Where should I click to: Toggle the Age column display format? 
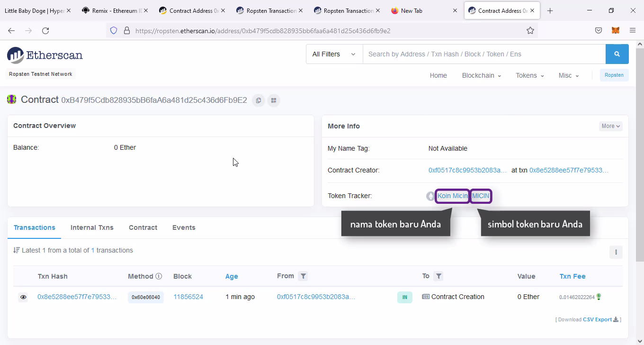232,276
